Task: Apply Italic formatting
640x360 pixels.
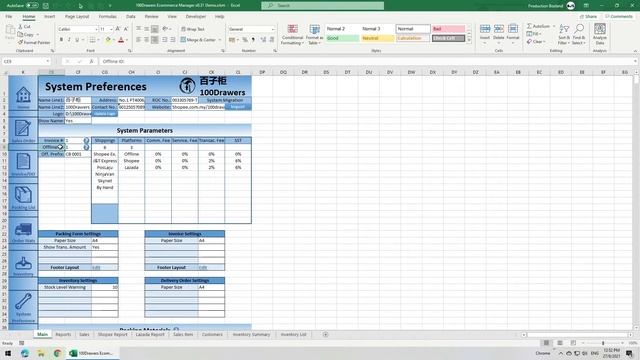Action: [x=69, y=40]
